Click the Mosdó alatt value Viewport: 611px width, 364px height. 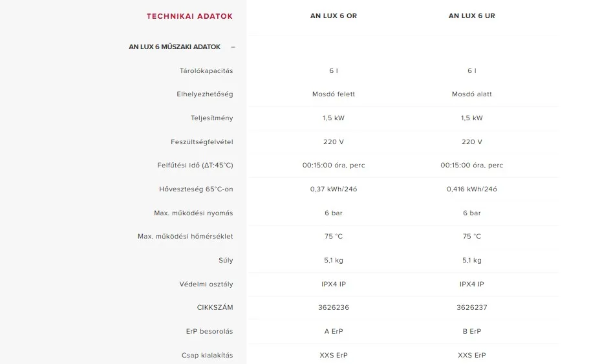click(472, 94)
